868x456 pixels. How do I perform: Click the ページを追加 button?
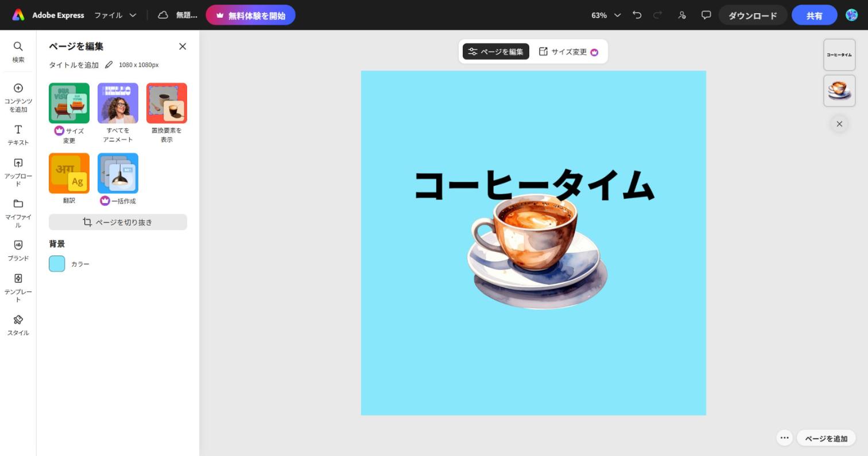pos(826,438)
